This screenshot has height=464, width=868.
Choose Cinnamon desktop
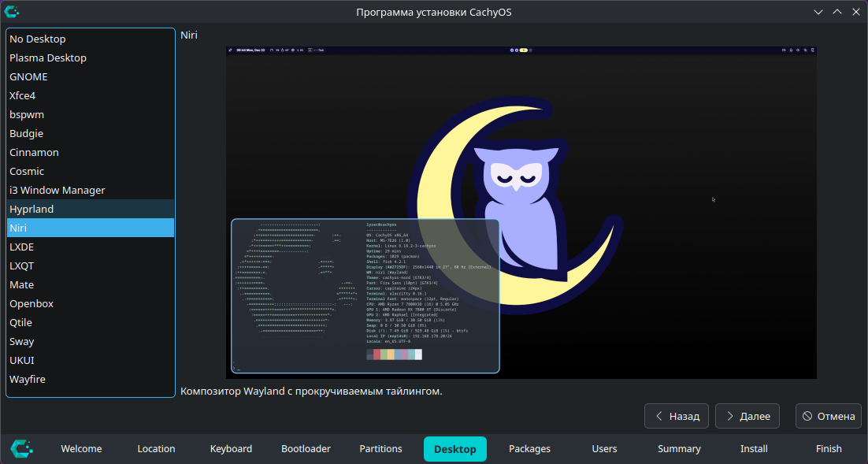[x=91, y=152]
